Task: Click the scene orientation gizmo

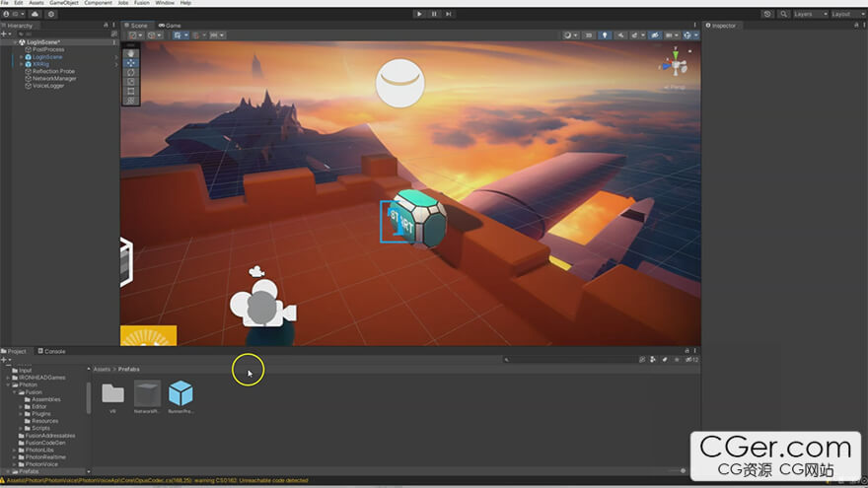Action: (x=675, y=66)
